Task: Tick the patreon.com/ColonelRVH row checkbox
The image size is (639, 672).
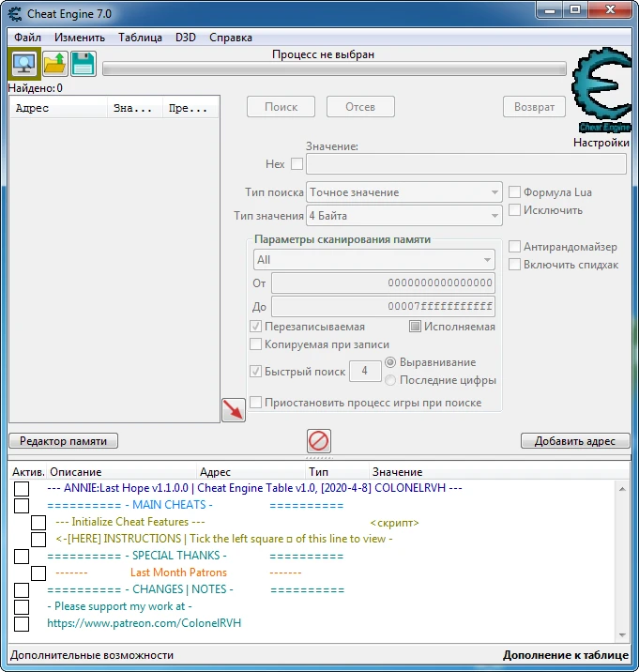Action: click(22, 624)
